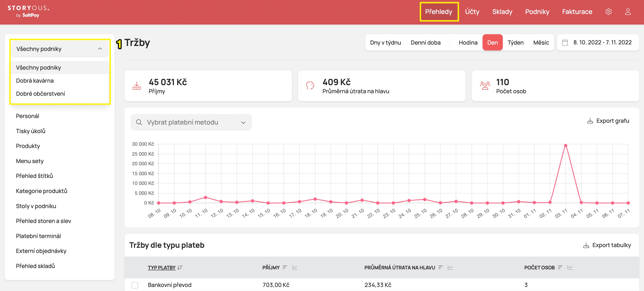Open Vybrat platební metodu dropdown
644x291 pixels.
[191, 122]
